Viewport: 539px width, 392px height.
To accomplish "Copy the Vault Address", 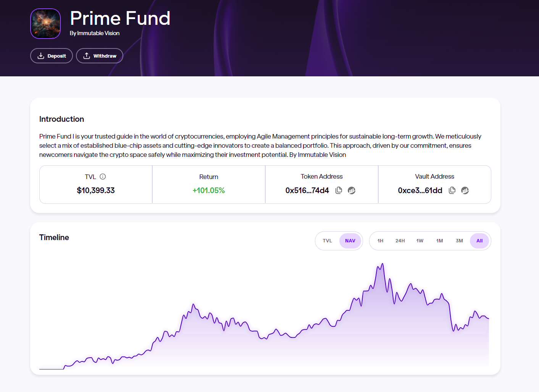I will click(x=452, y=190).
